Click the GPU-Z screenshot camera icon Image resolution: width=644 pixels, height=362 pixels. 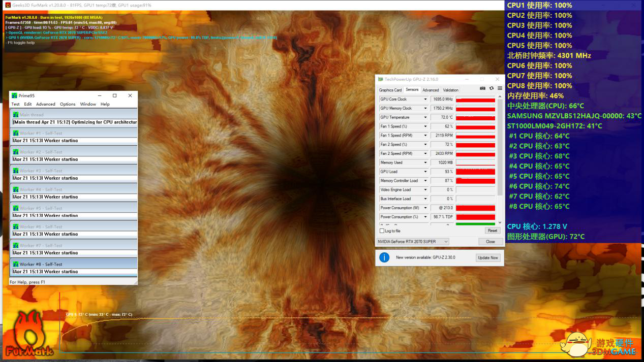click(x=482, y=89)
